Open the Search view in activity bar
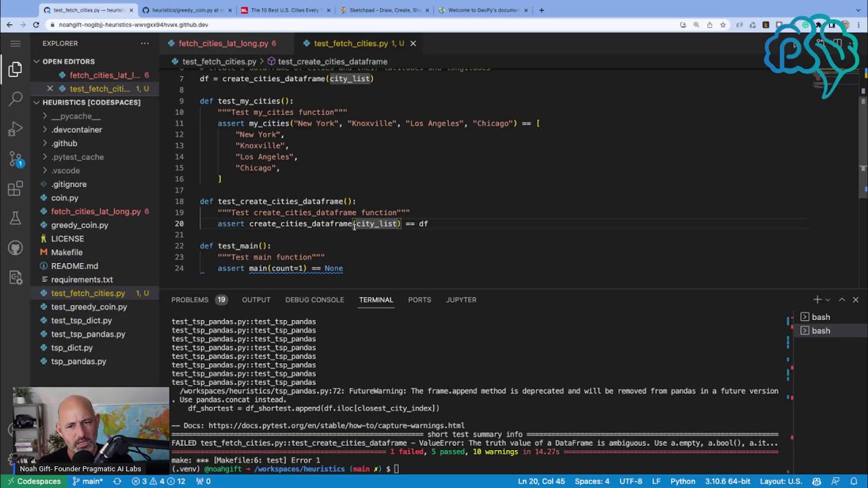This screenshot has width=868, height=488. click(x=16, y=99)
